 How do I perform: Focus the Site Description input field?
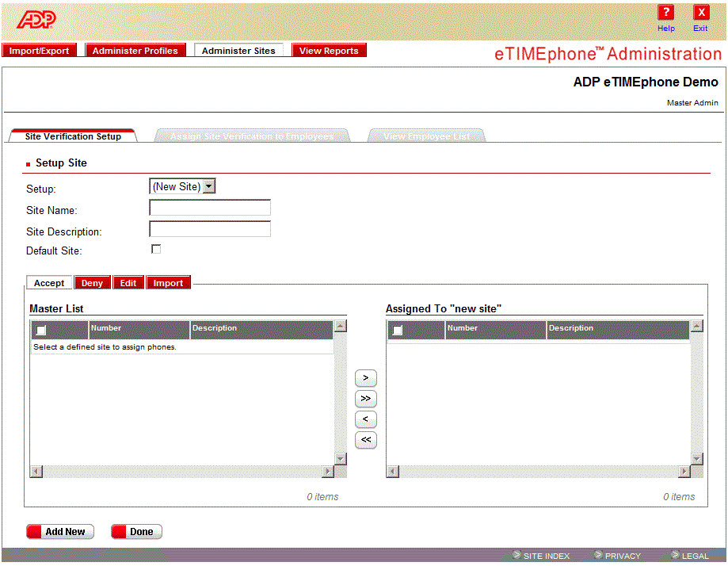point(210,229)
